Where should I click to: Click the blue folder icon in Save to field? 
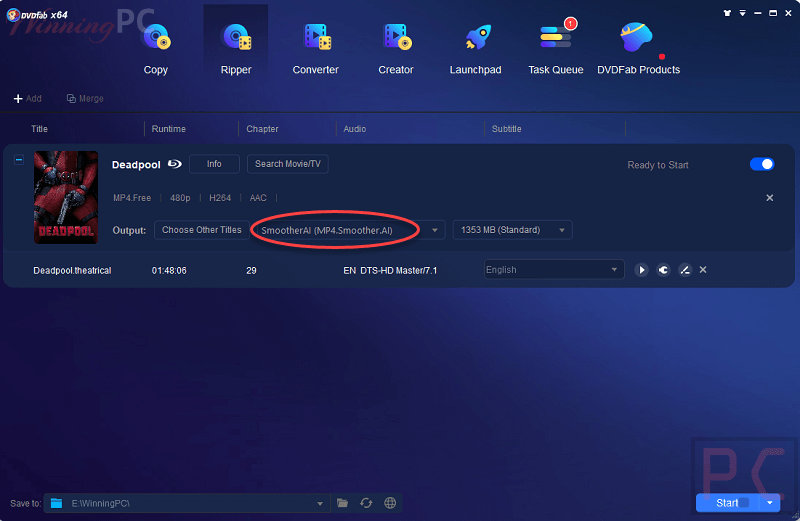tap(57, 504)
